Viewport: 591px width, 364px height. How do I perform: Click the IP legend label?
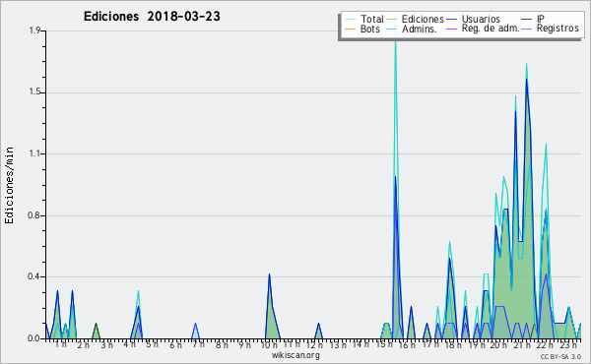coord(541,19)
